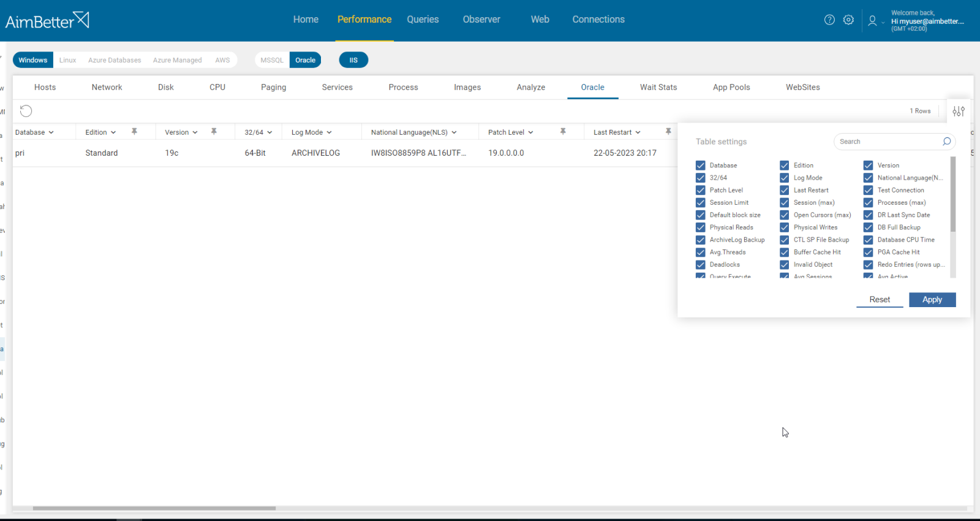Screen dimensions: 980x521
Task: Toggle the table settings sliders icon
Action: [x=959, y=111]
